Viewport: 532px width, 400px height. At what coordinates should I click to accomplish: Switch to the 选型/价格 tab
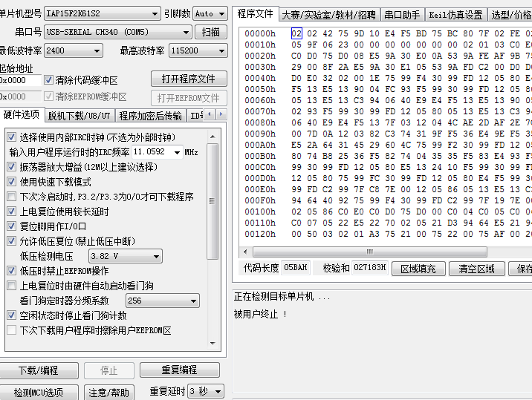pyautogui.click(x=510, y=15)
